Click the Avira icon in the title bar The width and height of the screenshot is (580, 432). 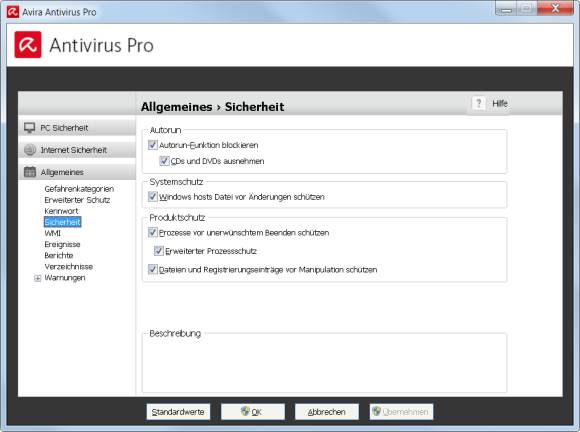coord(13,12)
